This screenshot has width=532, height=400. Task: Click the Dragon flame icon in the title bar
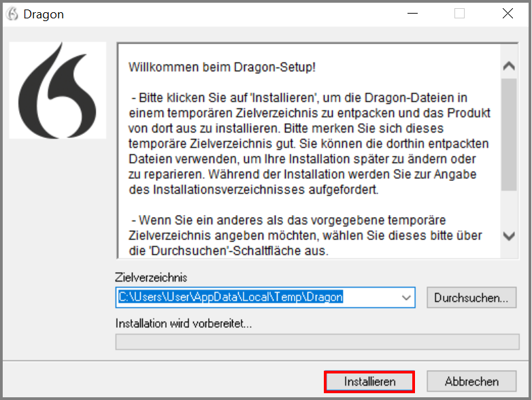click(x=12, y=14)
